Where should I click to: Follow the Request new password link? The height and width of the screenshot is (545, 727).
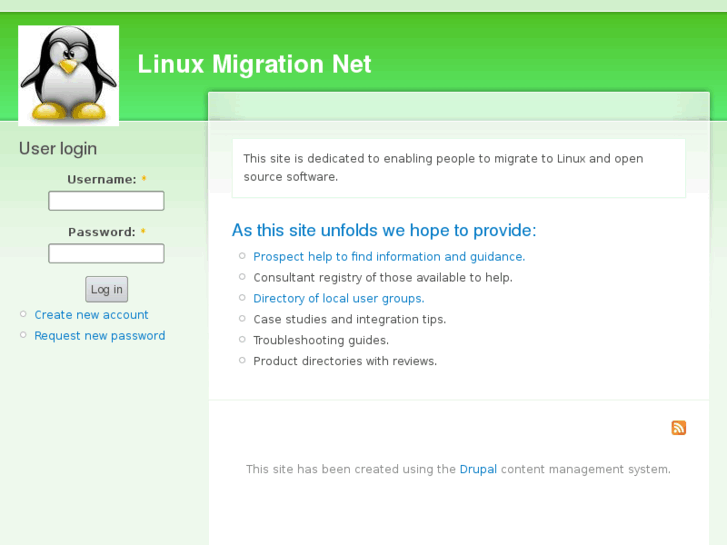coord(100,336)
